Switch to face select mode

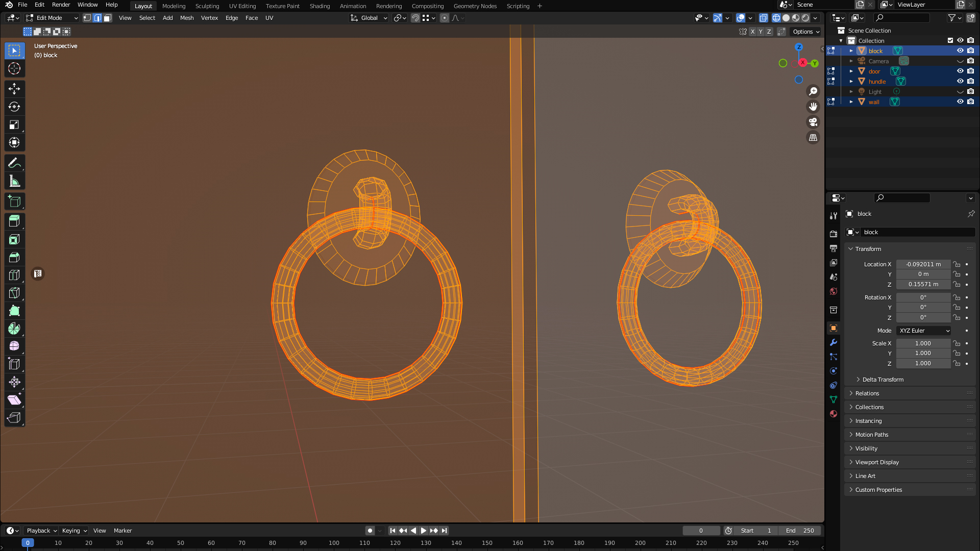108,18
